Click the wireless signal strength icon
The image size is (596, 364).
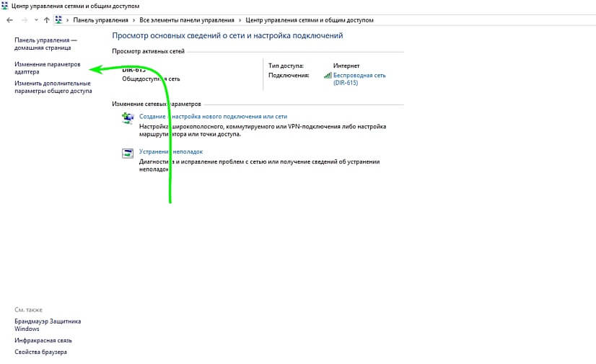coord(328,75)
